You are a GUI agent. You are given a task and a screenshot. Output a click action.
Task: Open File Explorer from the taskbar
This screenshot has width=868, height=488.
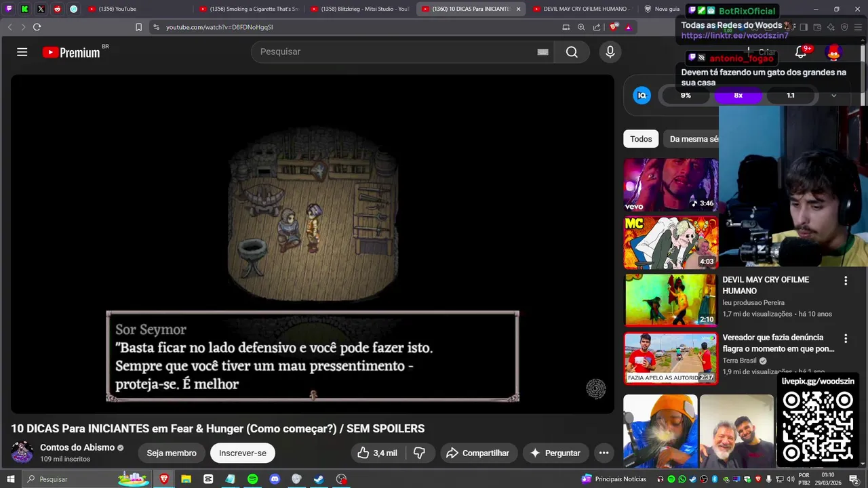coord(186,479)
